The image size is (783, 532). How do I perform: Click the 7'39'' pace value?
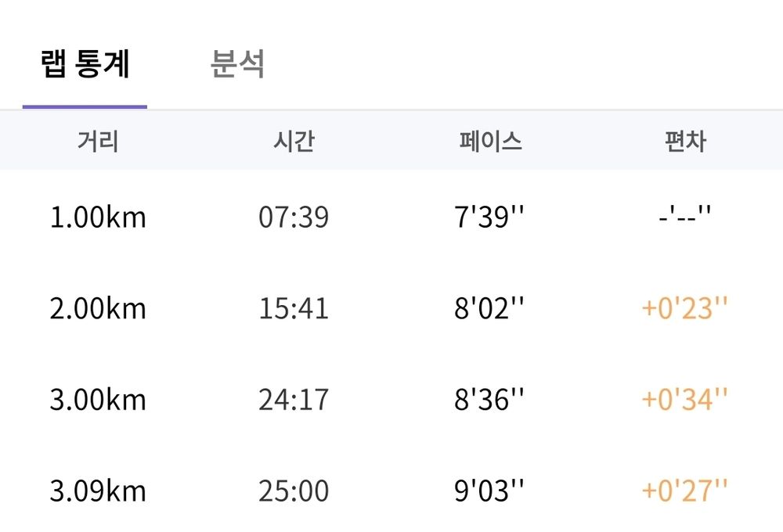tap(489, 217)
